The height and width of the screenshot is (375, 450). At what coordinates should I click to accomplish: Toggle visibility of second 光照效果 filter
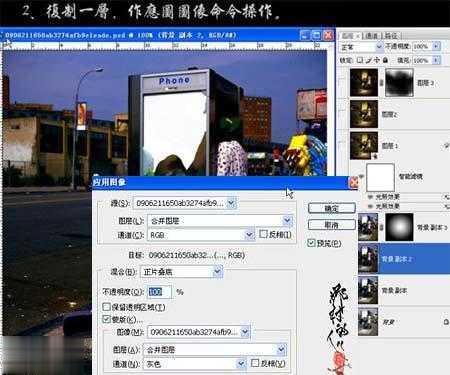(x=370, y=206)
